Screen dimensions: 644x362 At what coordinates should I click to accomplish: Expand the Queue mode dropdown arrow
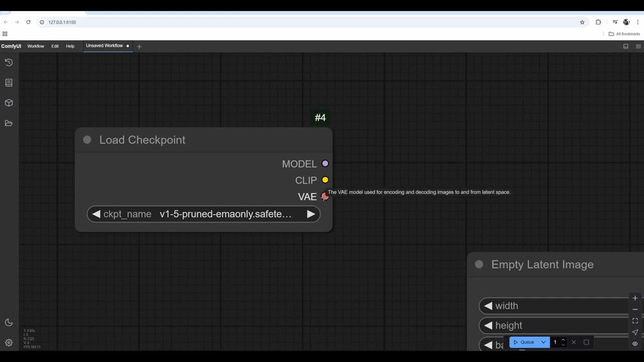[543, 342]
